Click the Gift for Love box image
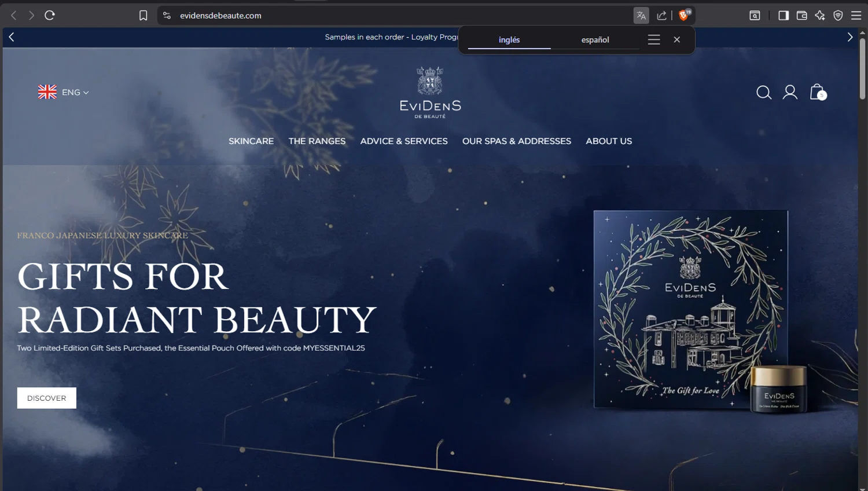868x491 pixels. click(x=690, y=309)
